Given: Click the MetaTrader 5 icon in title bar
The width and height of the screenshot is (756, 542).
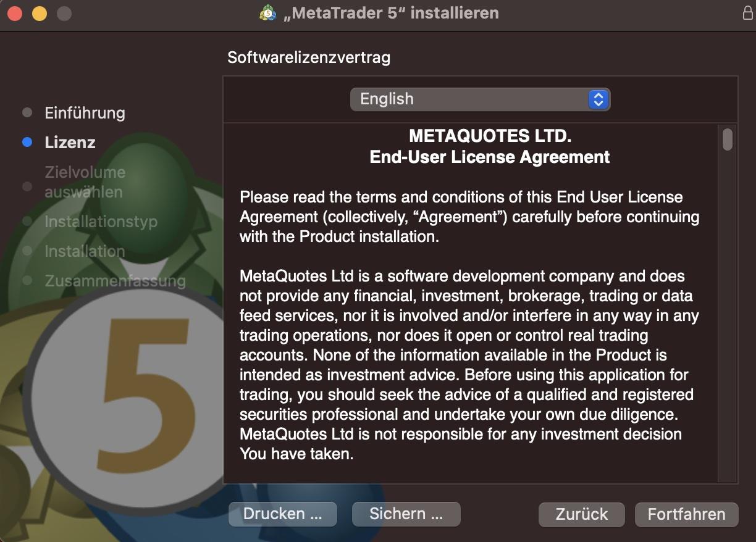Looking at the screenshot, I should [267, 13].
